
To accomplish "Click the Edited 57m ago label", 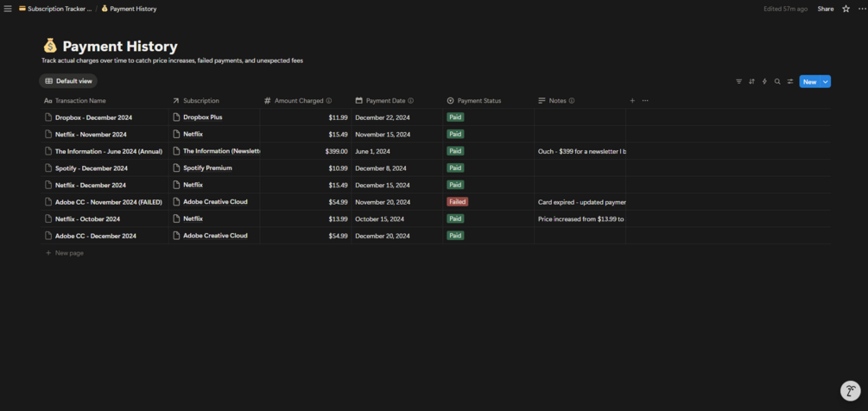I will [x=785, y=9].
